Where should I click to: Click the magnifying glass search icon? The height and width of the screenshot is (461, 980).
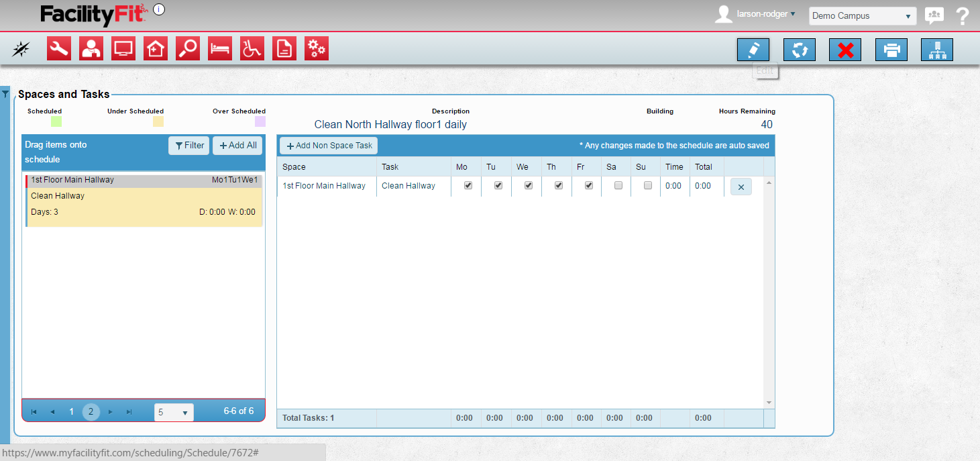coord(188,49)
